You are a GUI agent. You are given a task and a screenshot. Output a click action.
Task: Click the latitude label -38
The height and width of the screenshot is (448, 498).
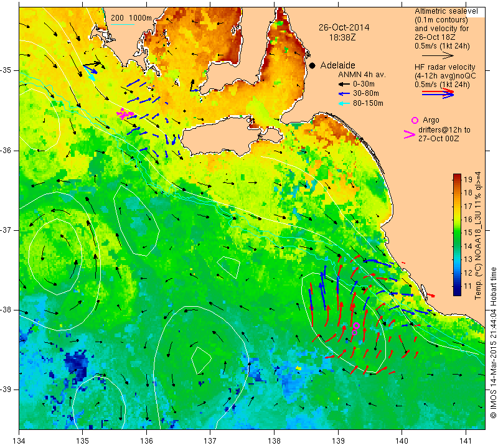pos(6,310)
